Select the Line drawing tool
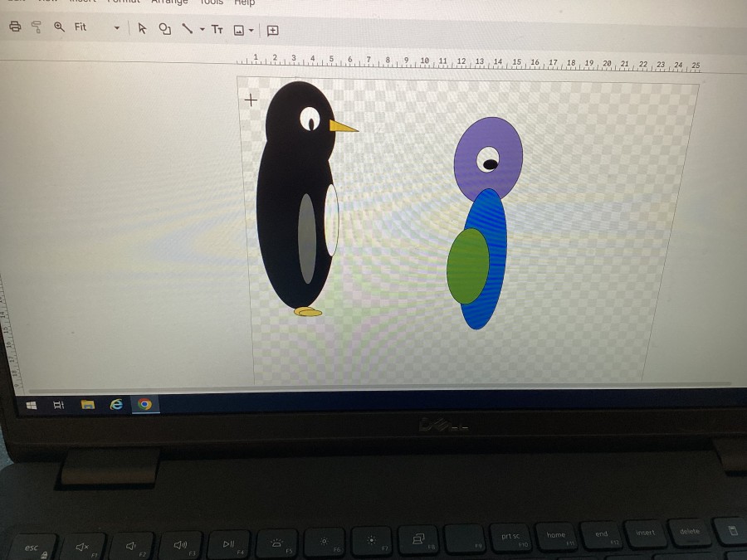Image resolution: width=747 pixels, height=560 pixels. (x=188, y=29)
